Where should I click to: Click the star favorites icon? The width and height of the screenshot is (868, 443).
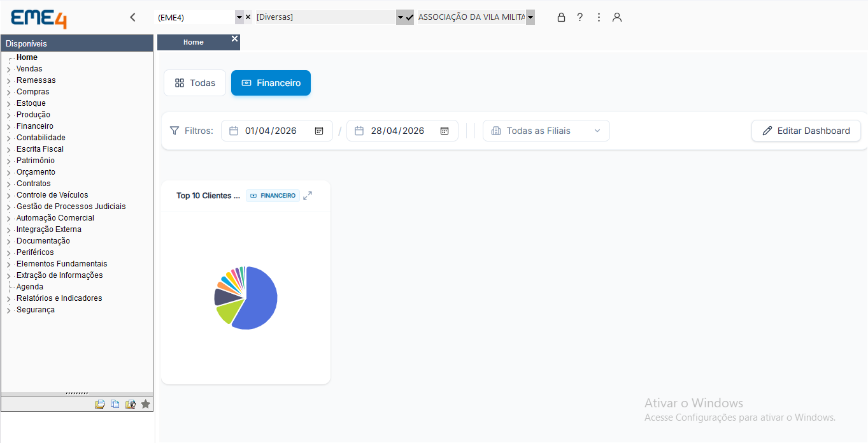click(145, 404)
